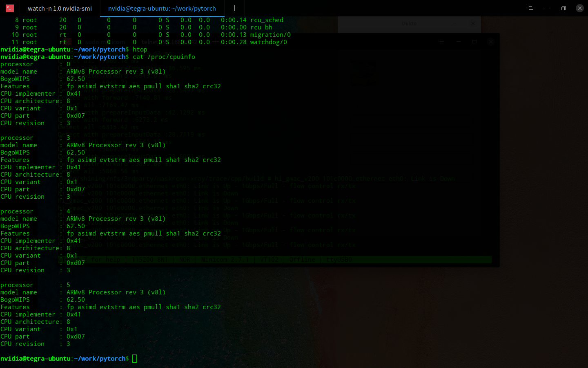Click the 'processor : 3' line
Viewport: 588px width, 368px height.
point(36,138)
